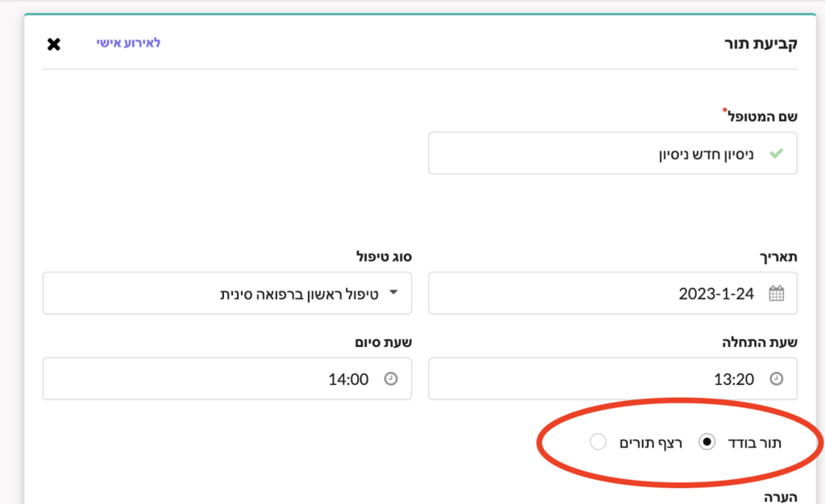The width and height of the screenshot is (825, 504).
Task: Click the קביעת תור dialog title
Action: [761, 43]
